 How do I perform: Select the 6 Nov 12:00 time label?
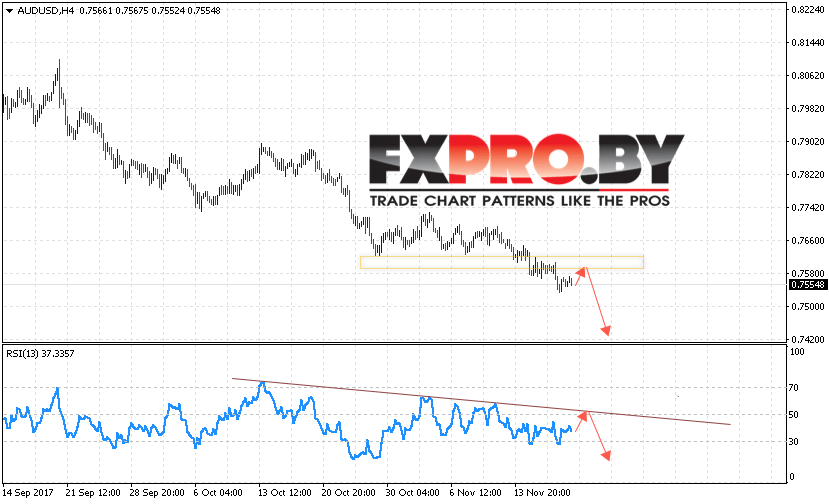475,492
